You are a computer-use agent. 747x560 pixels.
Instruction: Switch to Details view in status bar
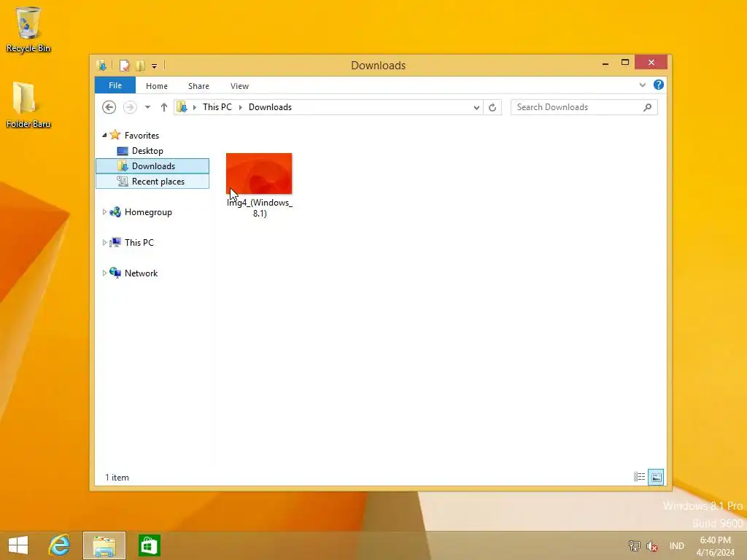639,477
